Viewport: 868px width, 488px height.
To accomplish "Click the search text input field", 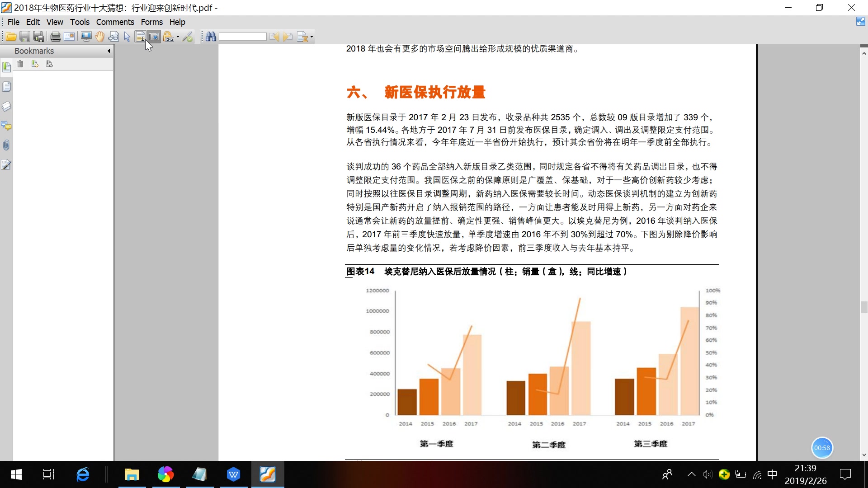I will [243, 37].
